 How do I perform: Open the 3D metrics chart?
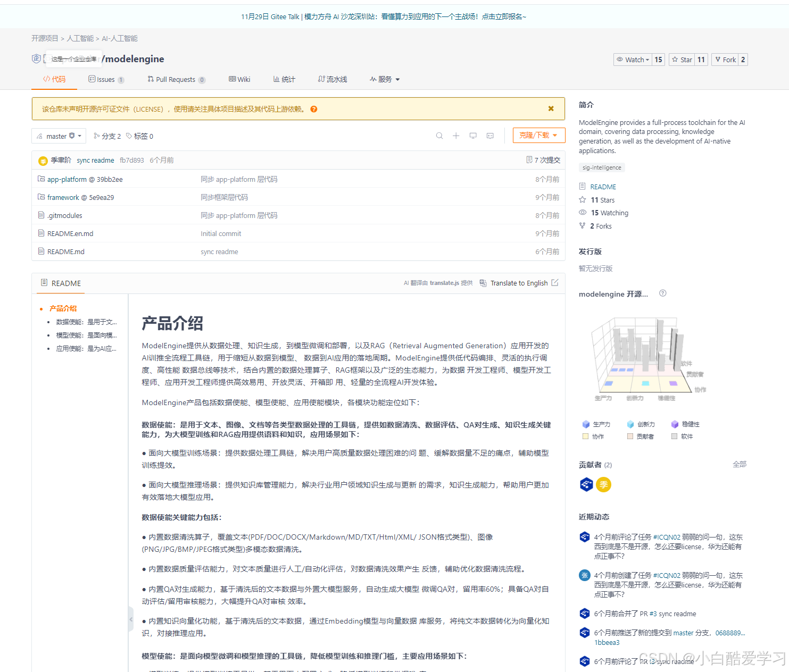coord(648,359)
